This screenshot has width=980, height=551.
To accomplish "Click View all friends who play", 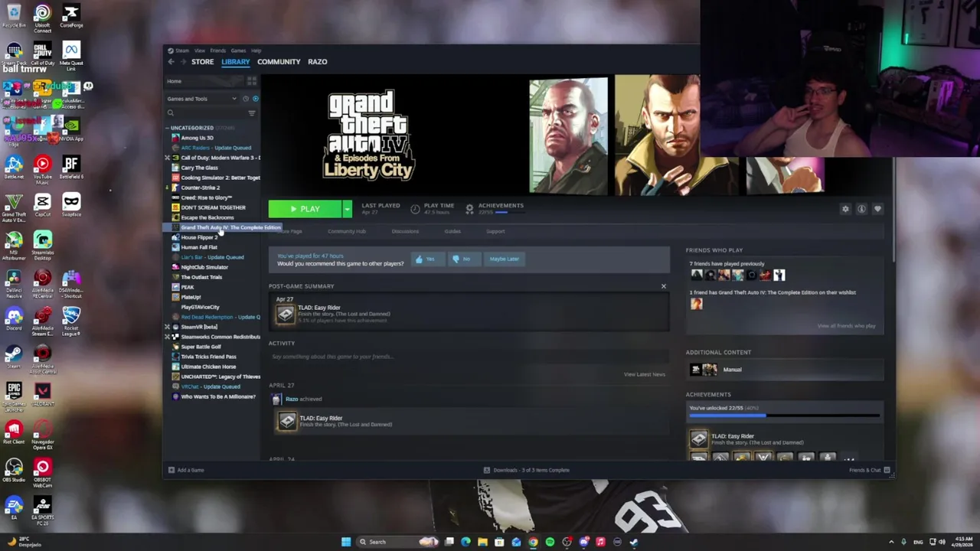I will point(846,326).
